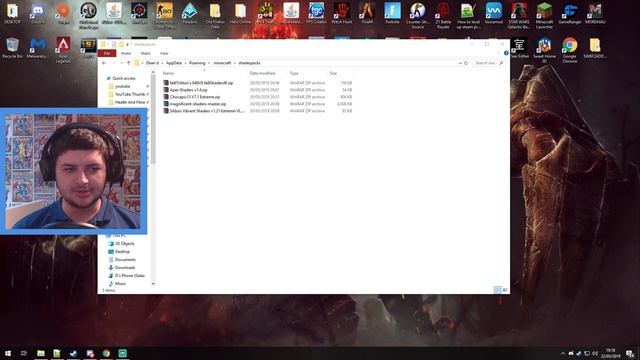
Task: Select Chocapic13 V7.1 Extreme.zip file
Action: coord(195,97)
